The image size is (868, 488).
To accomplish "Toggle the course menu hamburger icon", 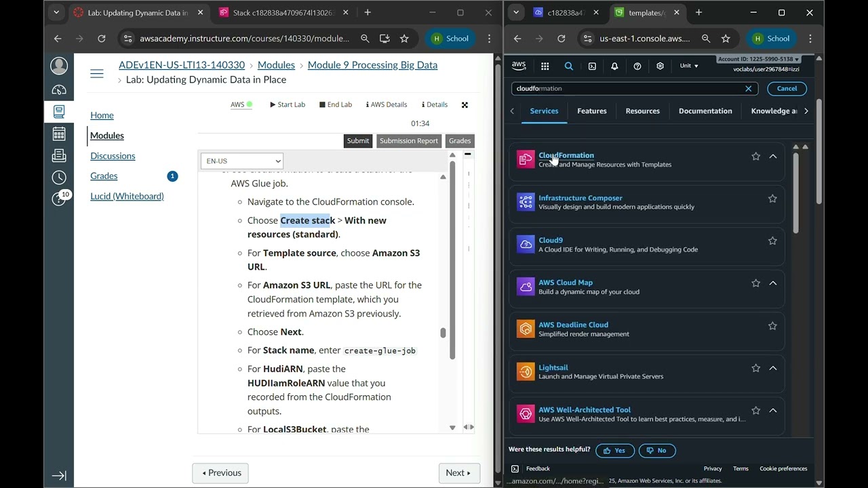I will click(x=97, y=73).
